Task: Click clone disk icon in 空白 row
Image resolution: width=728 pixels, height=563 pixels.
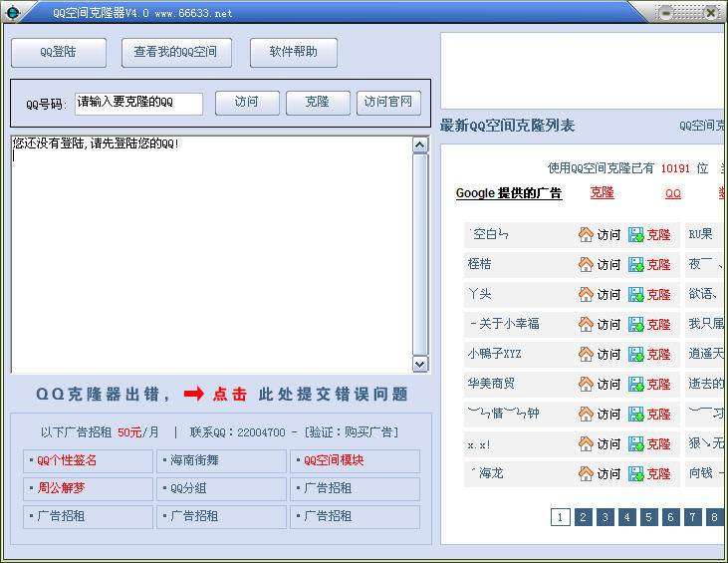Action: point(636,234)
